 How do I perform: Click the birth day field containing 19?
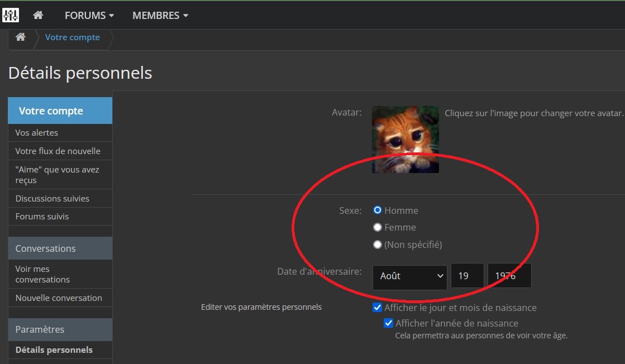click(467, 276)
